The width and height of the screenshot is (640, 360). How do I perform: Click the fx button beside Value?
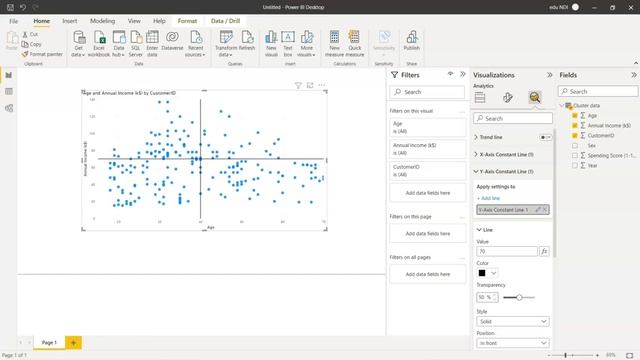tap(544, 251)
